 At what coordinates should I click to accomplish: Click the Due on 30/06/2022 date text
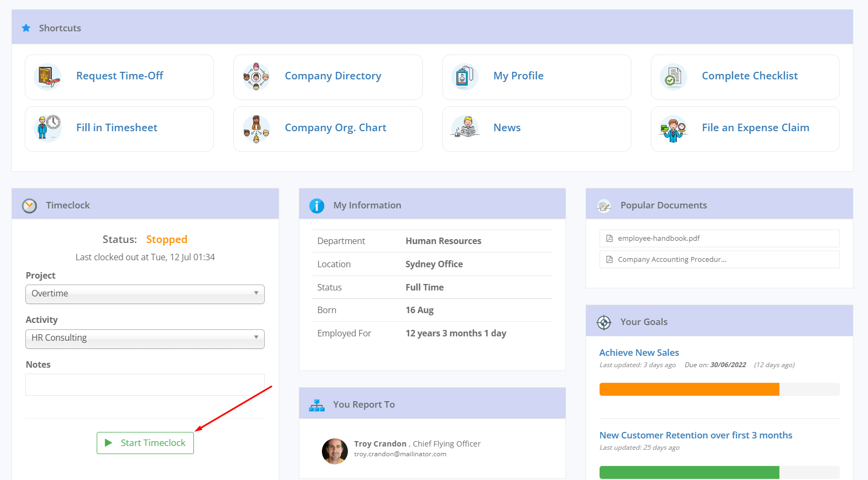point(715,365)
